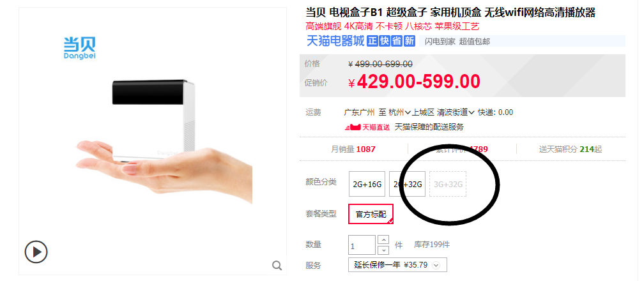This screenshot has height=281, width=644.
Task: Click the 天猫电器城 logo
Action: point(335,41)
